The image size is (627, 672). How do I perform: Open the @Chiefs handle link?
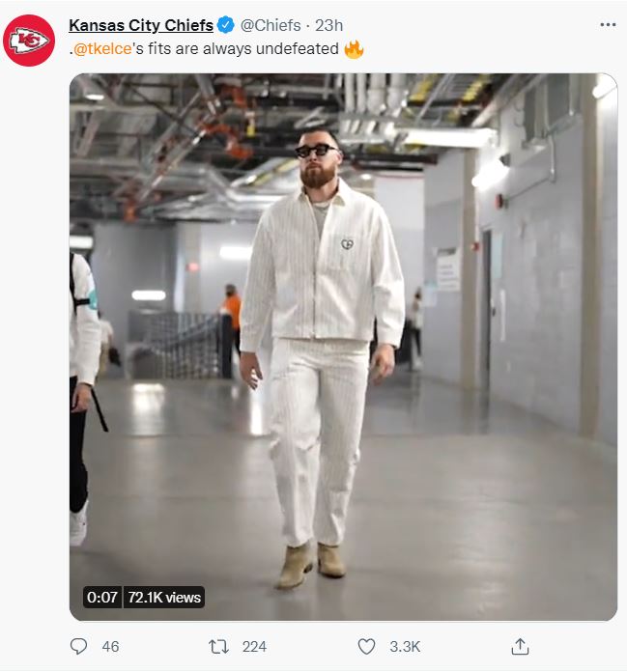271,25
